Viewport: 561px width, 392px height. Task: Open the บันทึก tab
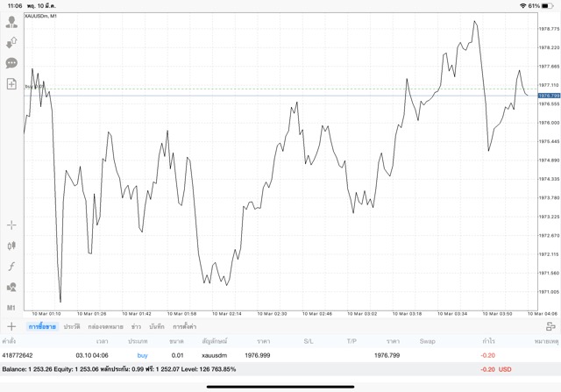tap(157, 326)
